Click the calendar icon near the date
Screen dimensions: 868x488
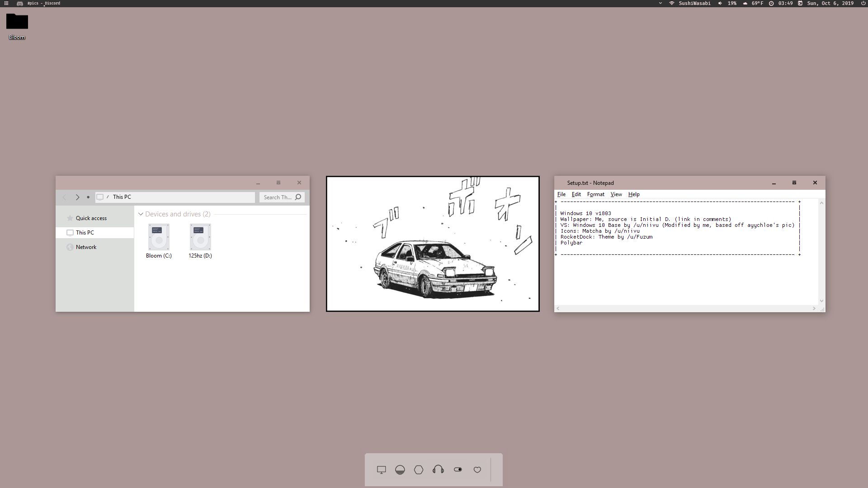(x=800, y=3)
